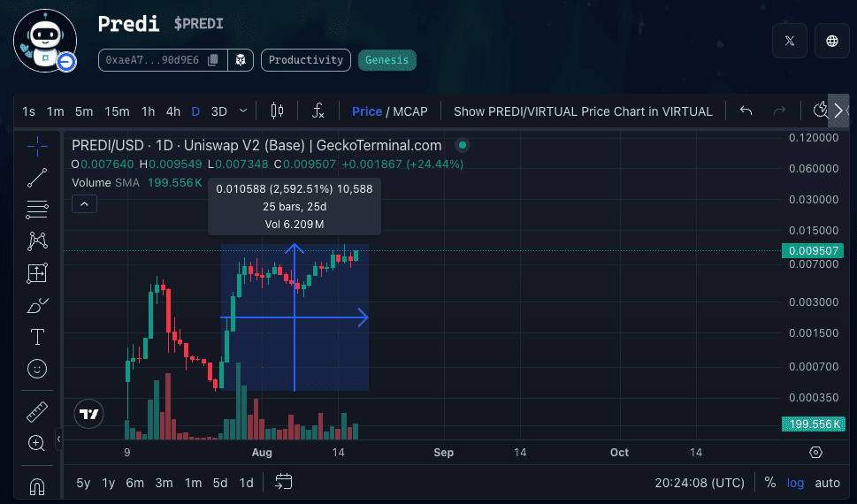Click the Productivity category tag
857x504 pixels.
tap(305, 60)
